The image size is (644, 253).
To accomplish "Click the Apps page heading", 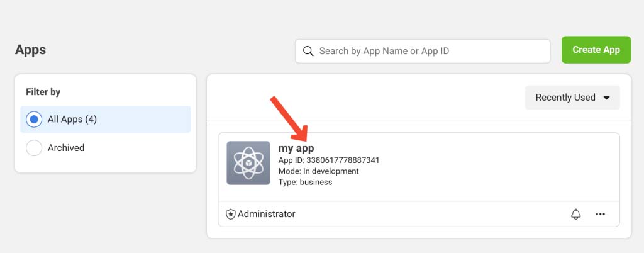I will 30,50.
